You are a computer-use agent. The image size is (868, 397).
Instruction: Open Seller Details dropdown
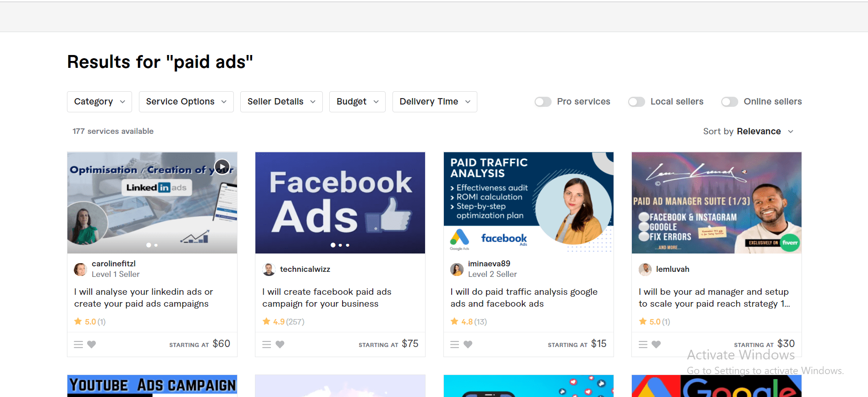[x=282, y=102]
